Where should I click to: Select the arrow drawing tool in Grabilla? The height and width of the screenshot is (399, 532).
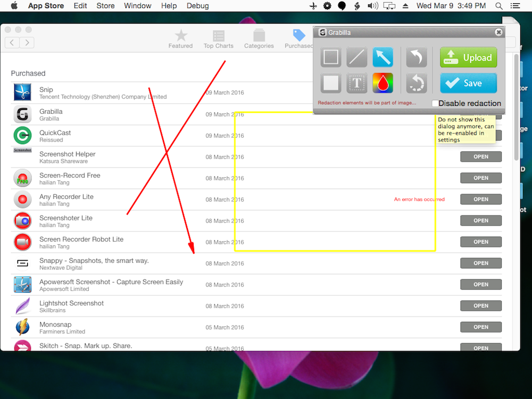(x=383, y=57)
